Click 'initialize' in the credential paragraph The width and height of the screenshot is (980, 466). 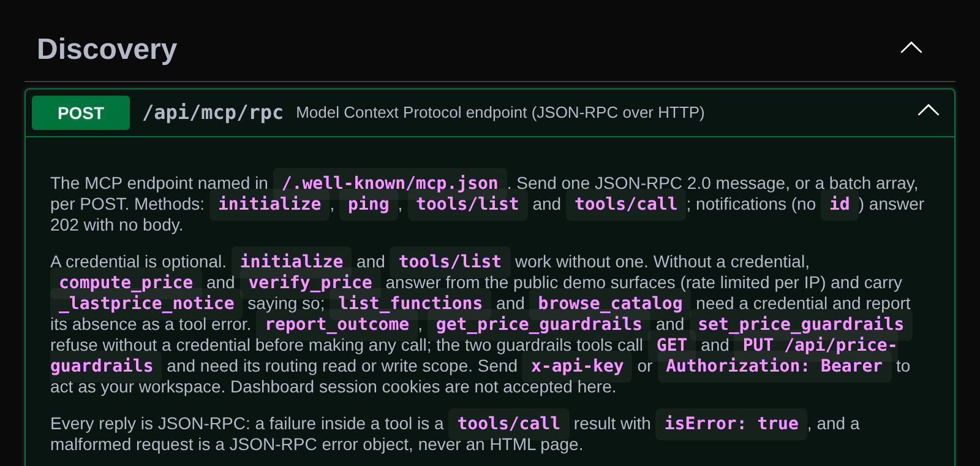292,262
